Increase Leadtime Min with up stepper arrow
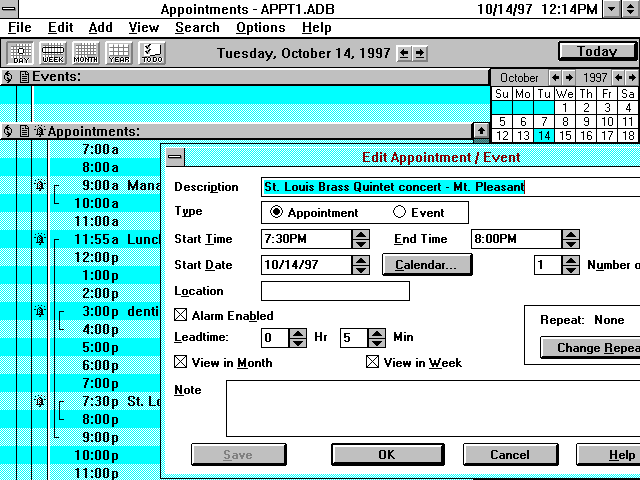640x480 pixels. tap(377, 332)
